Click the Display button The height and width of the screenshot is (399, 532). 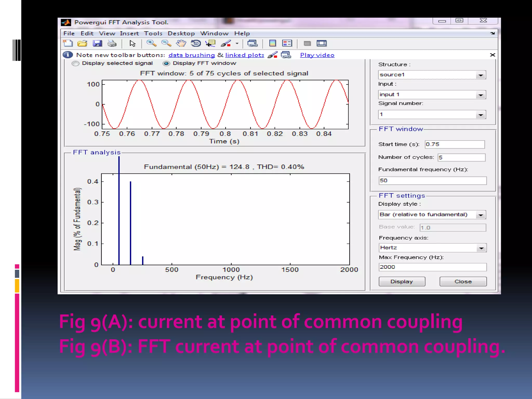(x=402, y=282)
